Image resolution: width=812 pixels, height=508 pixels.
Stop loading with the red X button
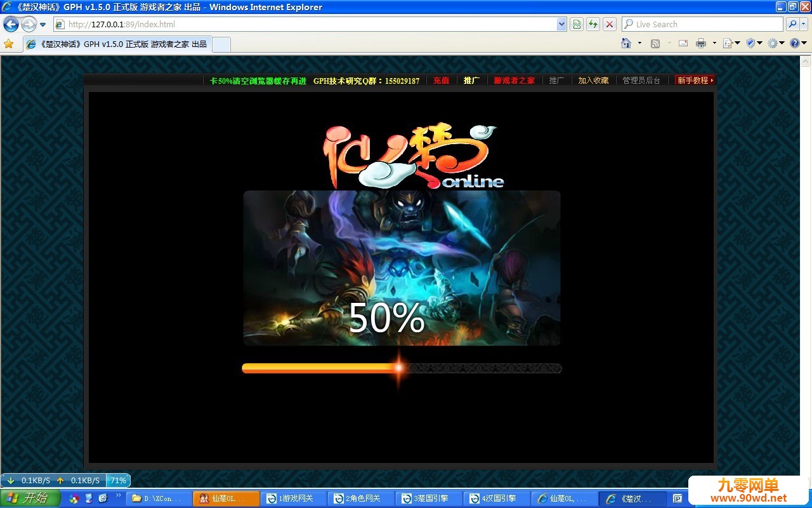(x=610, y=24)
